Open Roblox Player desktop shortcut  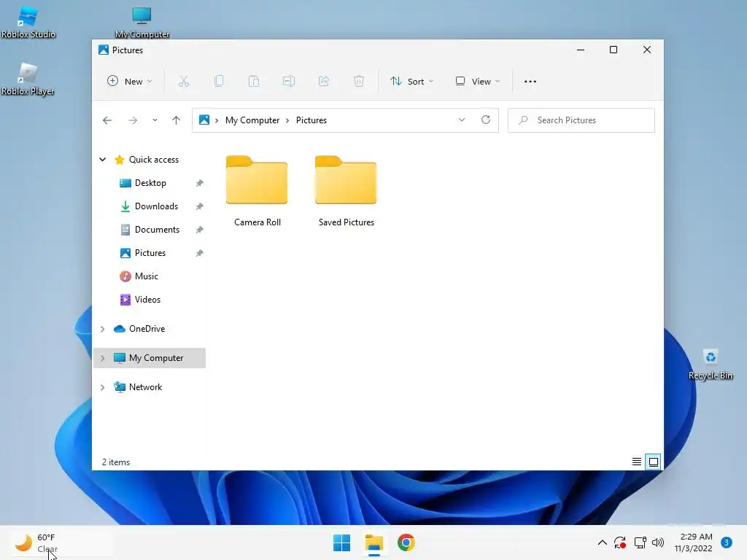pos(28,79)
